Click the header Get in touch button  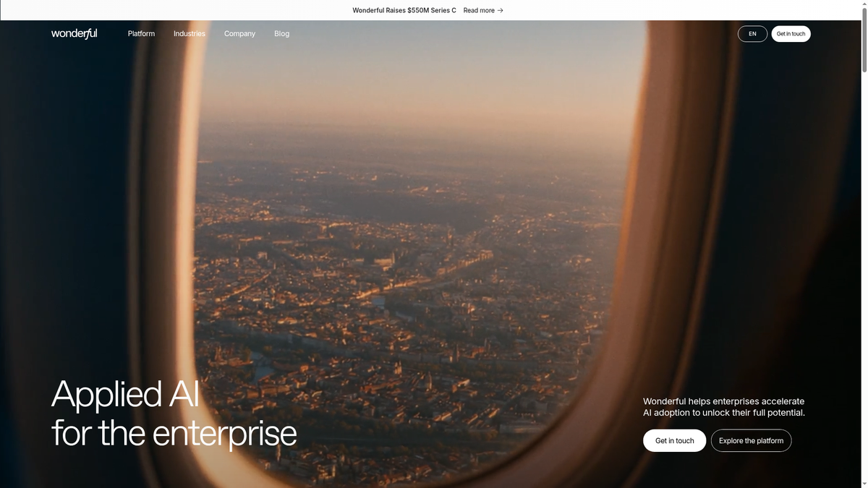(791, 34)
